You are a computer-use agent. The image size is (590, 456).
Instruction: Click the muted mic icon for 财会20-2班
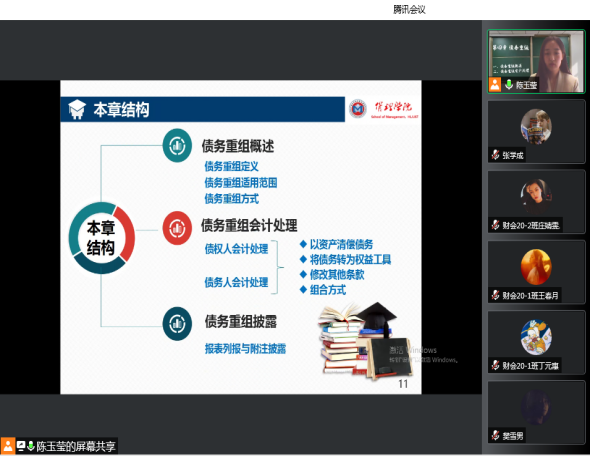click(x=496, y=225)
